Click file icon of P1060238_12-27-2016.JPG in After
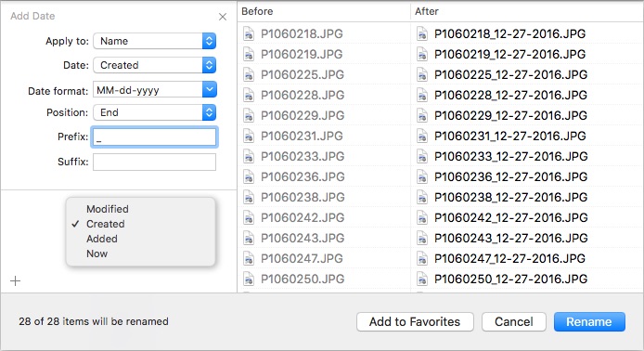This screenshot has width=644, height=351. 422,197
